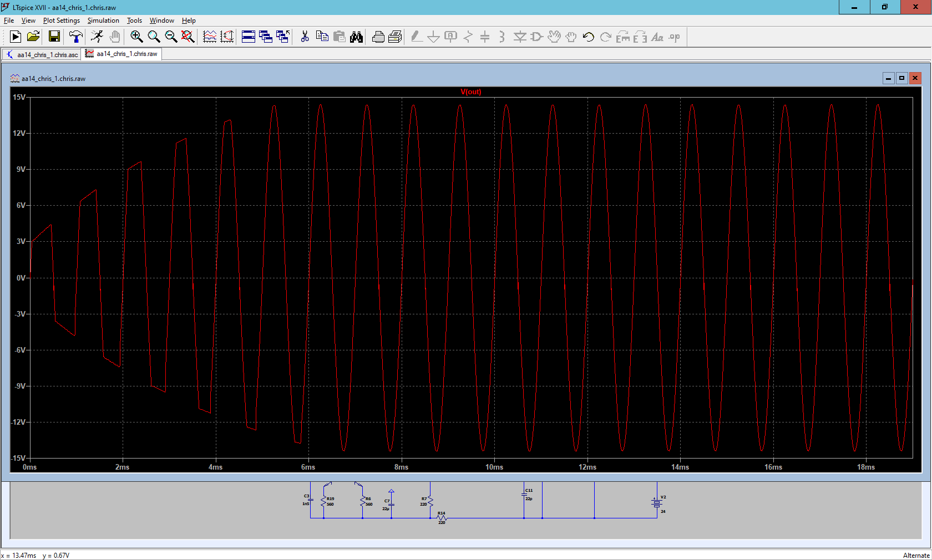Open the File menu

(x=9, y=21)
